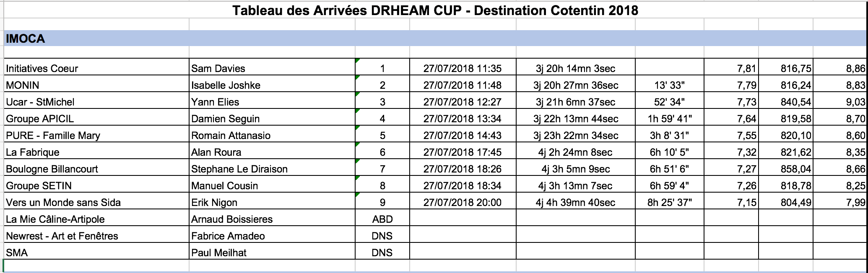868x273 pixels.
Task: Click skipper cell 'Sam Davies'
Action: click(x=218, y=68)
